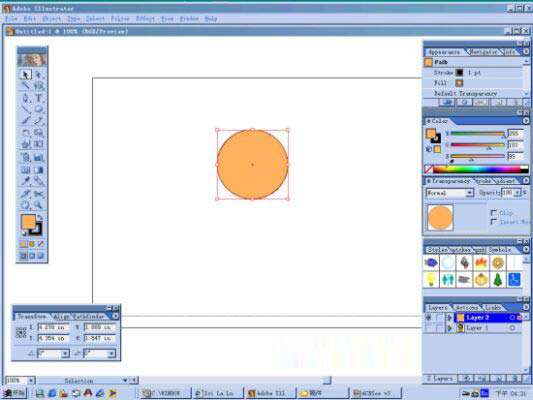Enable the Clip checkbox
Image resolution: width=533 pixels, height=400 pixels.
pos(494,213)
